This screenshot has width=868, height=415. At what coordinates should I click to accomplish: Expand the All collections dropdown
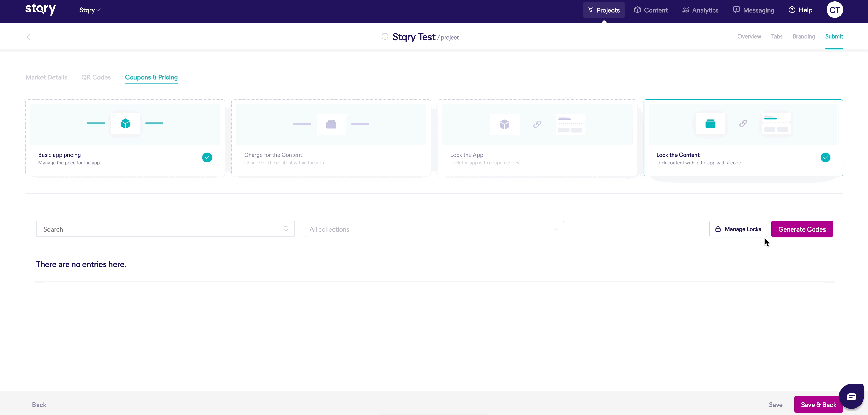click(x=434, y=229)
